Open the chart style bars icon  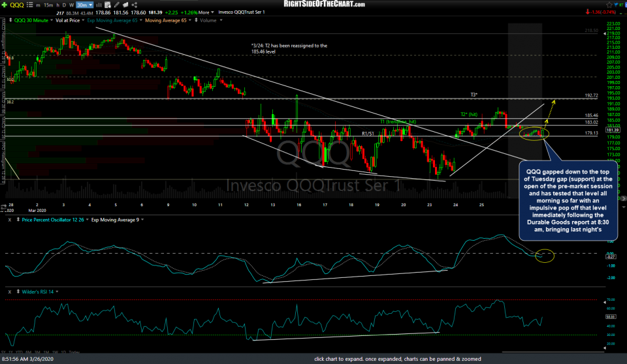pos(99,5)
